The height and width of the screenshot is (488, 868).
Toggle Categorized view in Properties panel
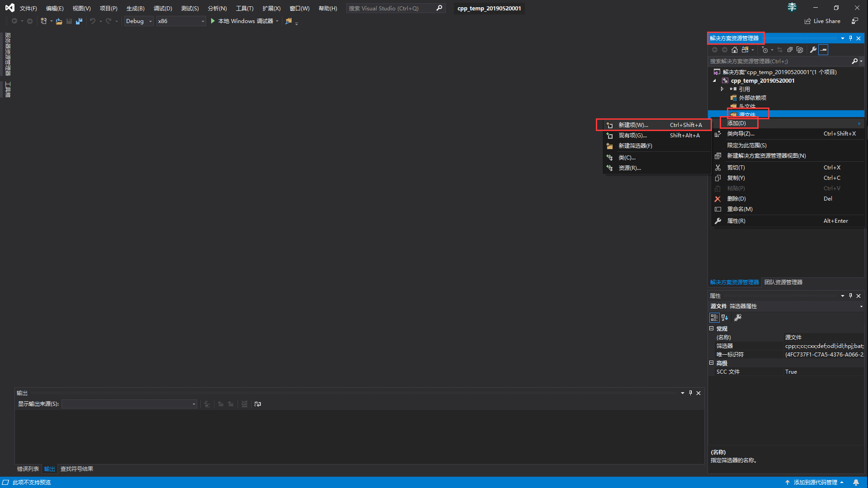pos(714,318)
